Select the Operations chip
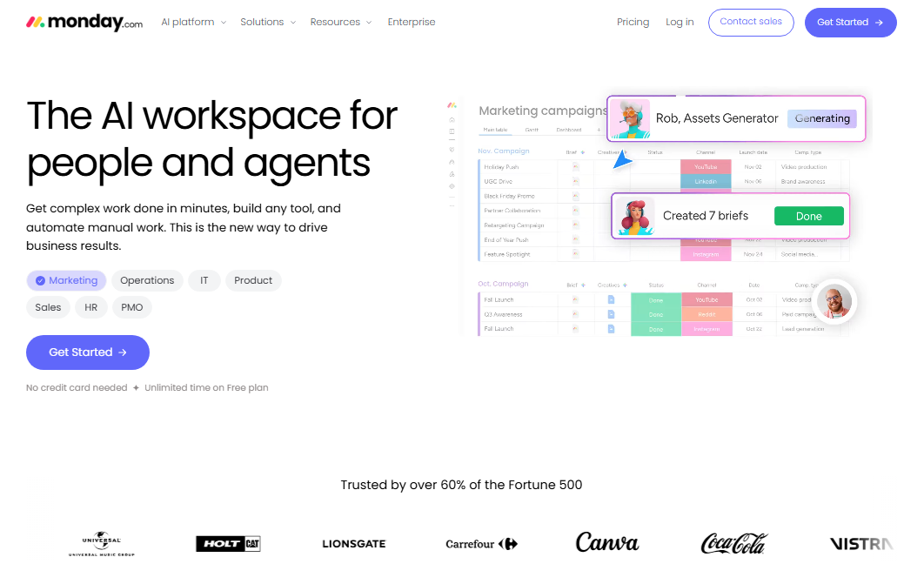This screenshot has width=924, height=584. coord(147,280)
